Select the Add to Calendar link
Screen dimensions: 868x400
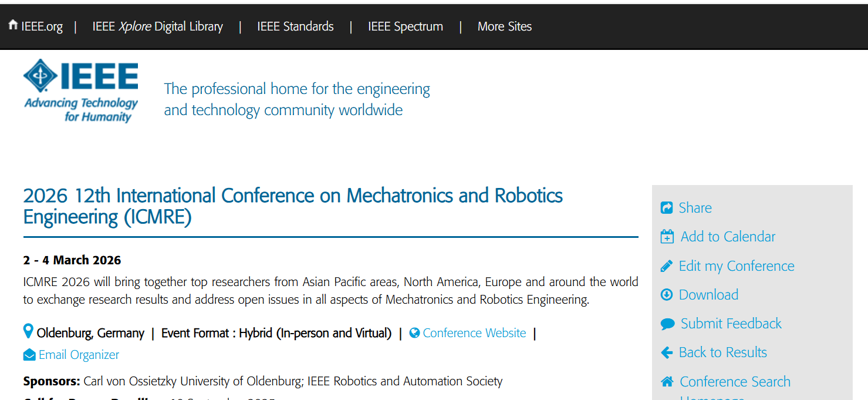click(728, 237)
